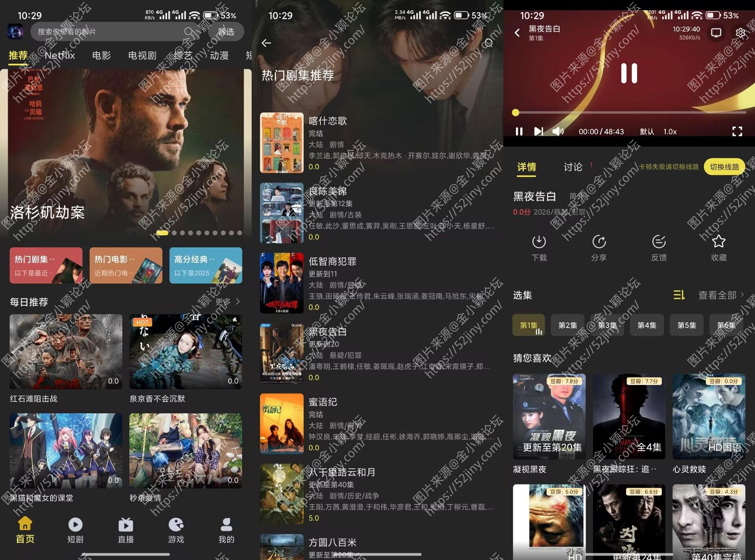
Task: Click the 反馈 feedback icon
Action: click(x=659, y=241)
